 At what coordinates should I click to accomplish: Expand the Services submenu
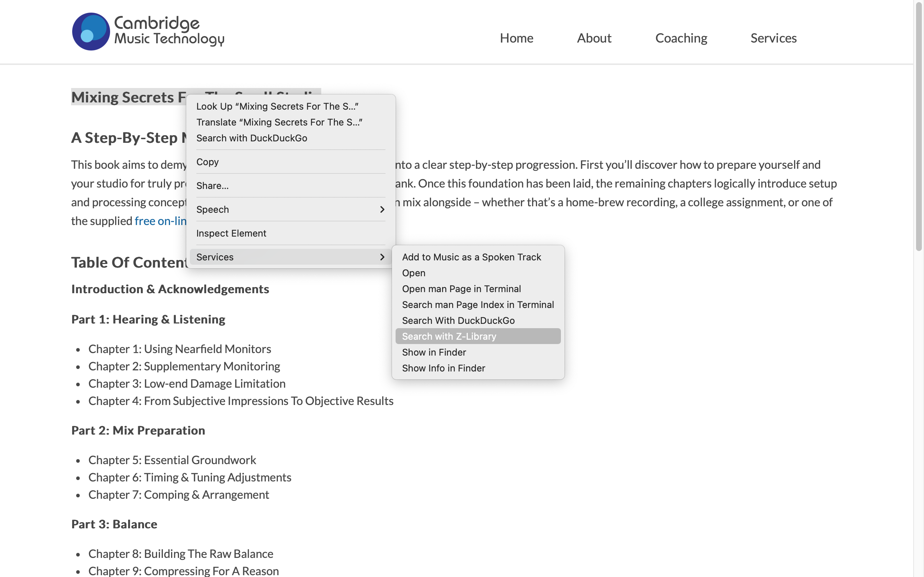click(x=215, y=257)
